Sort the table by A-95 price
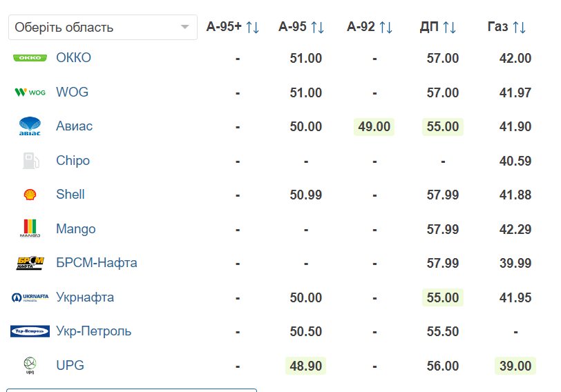This screenshot has width=561, height=392. coord(317,27)
